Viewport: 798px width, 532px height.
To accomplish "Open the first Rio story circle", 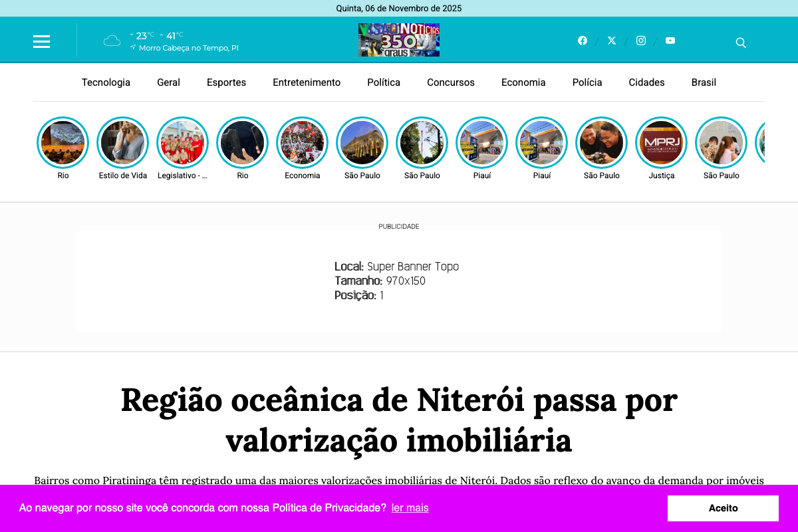I will point(63,142).
